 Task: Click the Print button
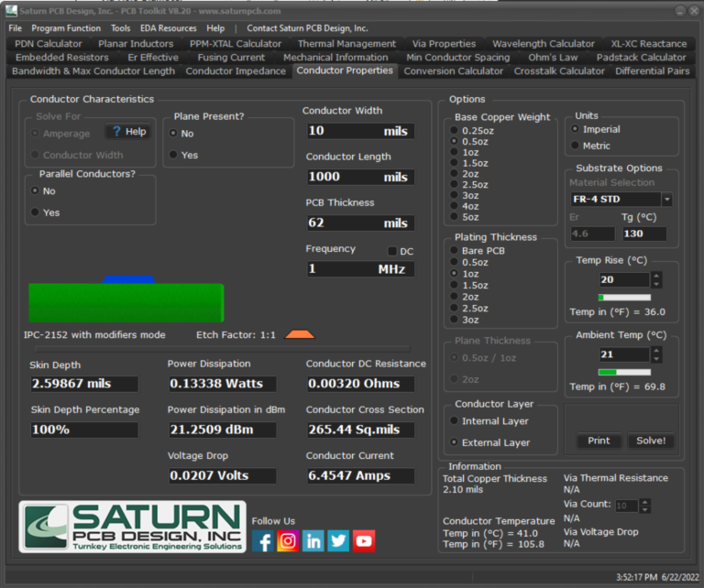(x=599, y=441)
